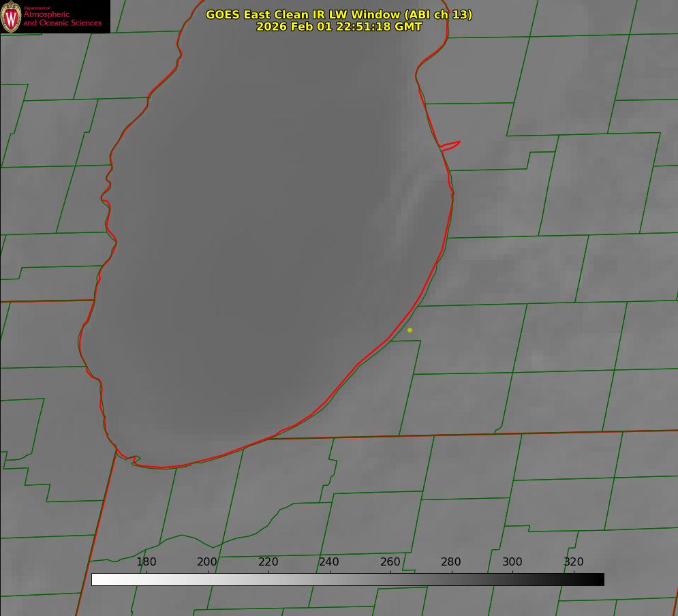Select the GOES East Clean IR title

[339, 14]
